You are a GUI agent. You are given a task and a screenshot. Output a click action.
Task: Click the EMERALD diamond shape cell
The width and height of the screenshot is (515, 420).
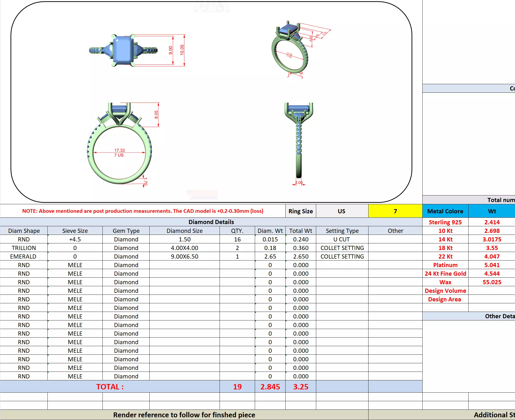pyautogui.click(x=24, y=256)
